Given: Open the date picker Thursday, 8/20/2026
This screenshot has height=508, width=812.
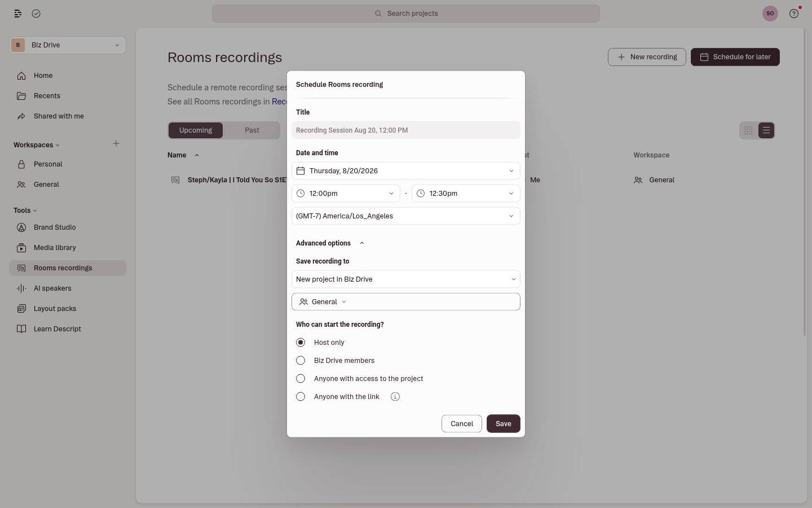Looking at the screenshot, I should pyautogui.click(x=406, y=171).
